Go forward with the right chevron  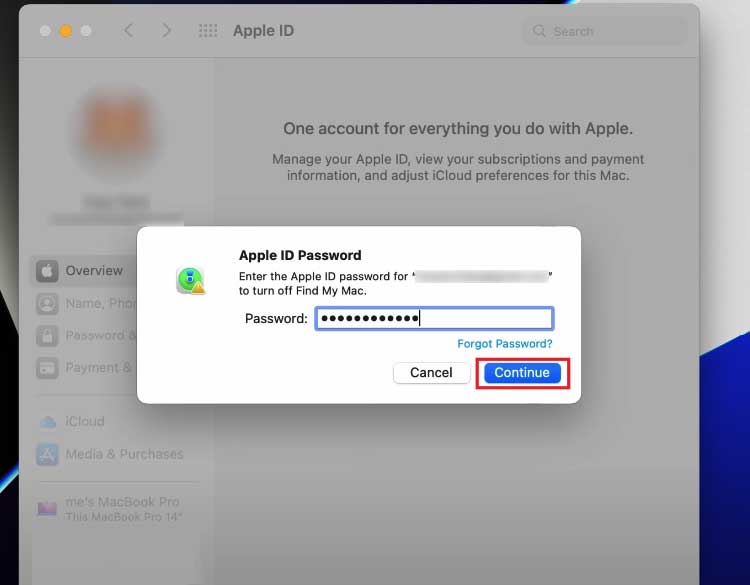166,31
